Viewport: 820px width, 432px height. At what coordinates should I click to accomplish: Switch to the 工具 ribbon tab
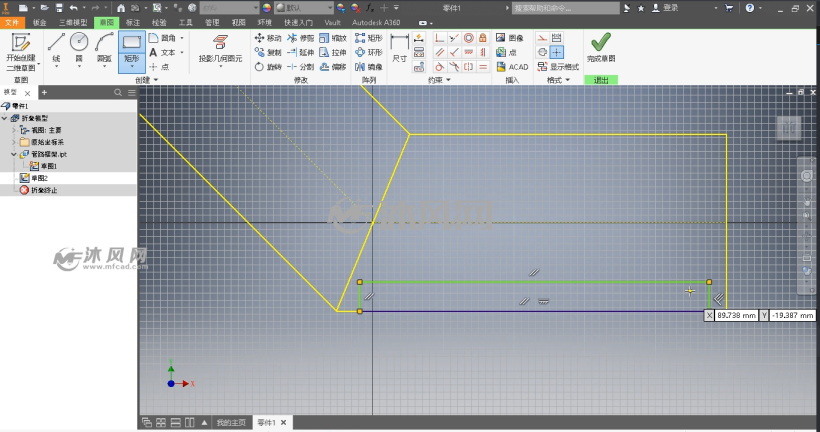(186, 22)
